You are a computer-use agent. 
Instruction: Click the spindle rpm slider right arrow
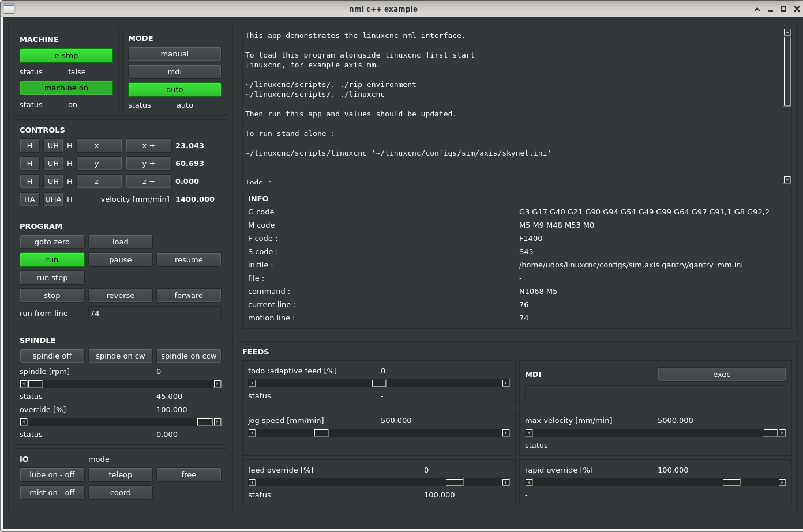pyautogui.click(x=217, y=384)
